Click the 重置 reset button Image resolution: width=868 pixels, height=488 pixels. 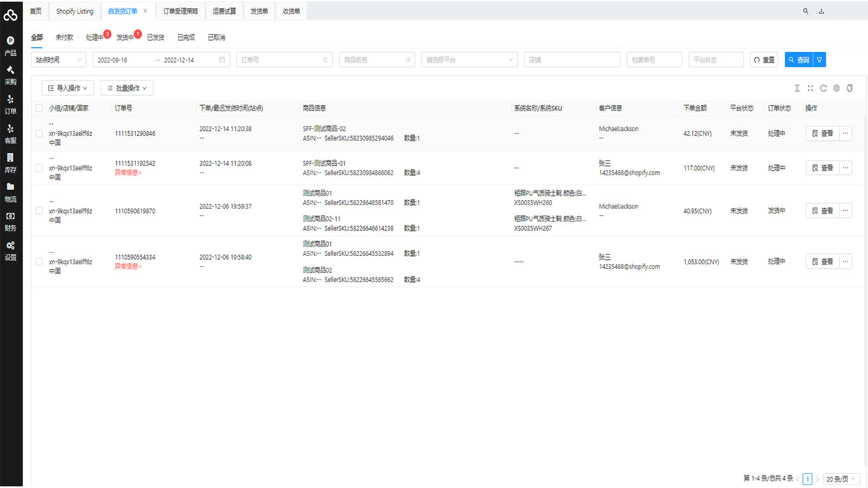pos(764,60)
